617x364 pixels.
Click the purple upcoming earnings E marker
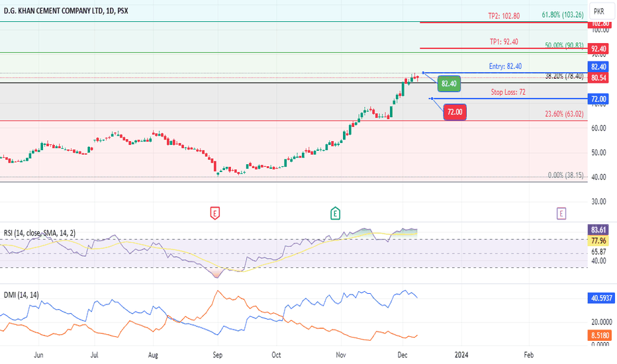point(561,214)
